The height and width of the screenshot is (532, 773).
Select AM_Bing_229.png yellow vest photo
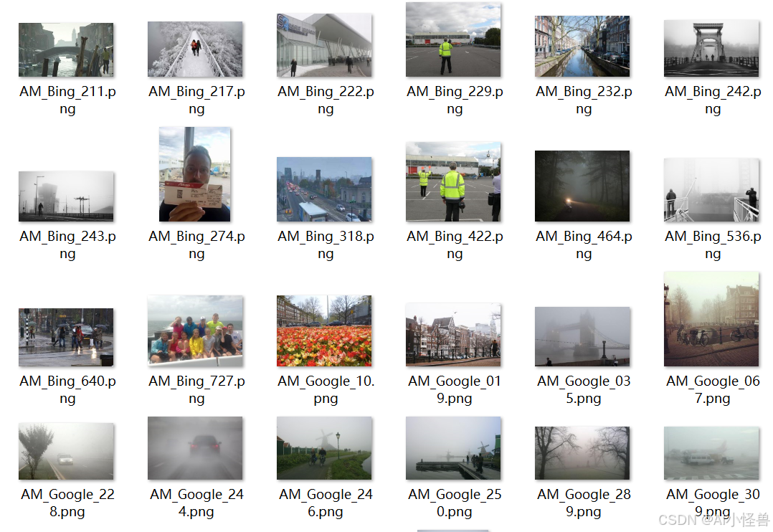pyautogui.click(x=453, y=39)
